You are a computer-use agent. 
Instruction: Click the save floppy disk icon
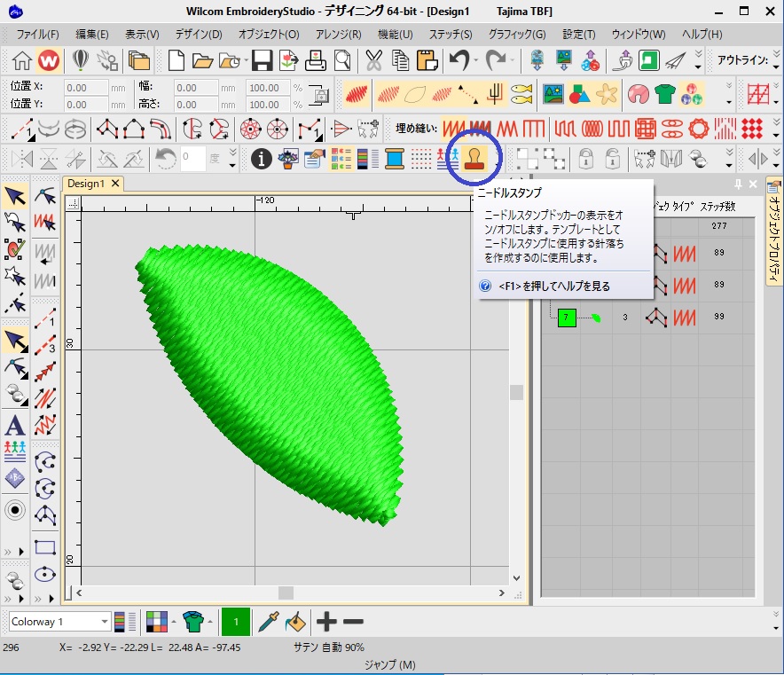pyautogui.click(x=262, y=61)
